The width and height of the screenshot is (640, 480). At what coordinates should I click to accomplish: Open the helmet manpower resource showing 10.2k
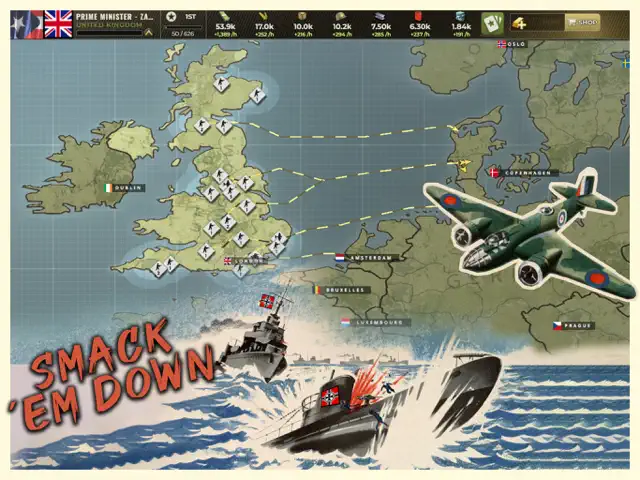342,25
